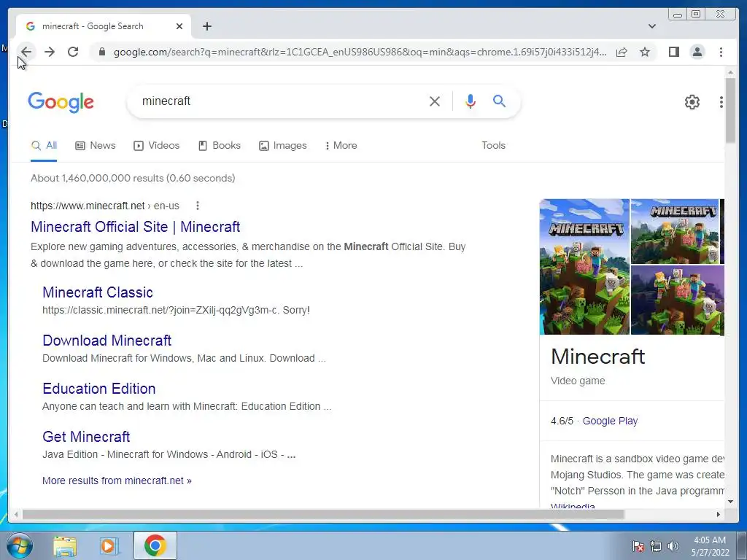Open a new tab with the plus button
Image resolution: width=747 pixels, height=560 pixels.
coord(206,26)
